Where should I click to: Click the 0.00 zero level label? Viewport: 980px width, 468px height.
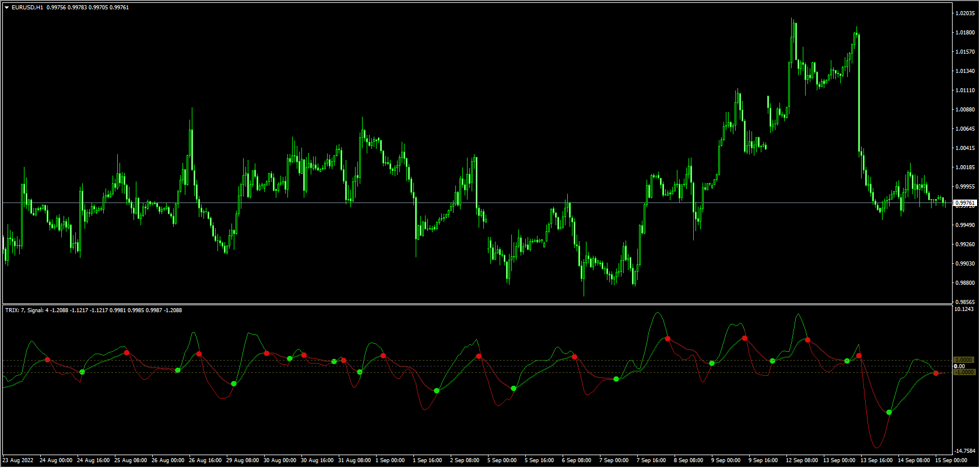[x=959, y=366]
